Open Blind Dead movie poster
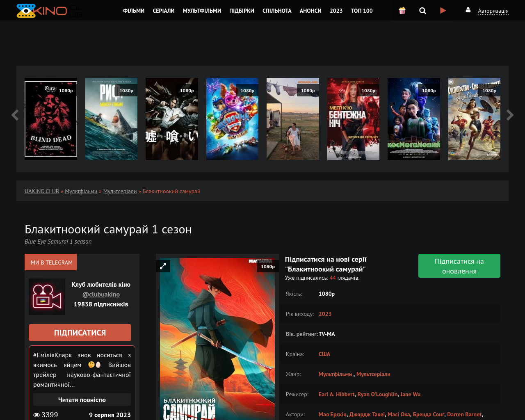 51,119
